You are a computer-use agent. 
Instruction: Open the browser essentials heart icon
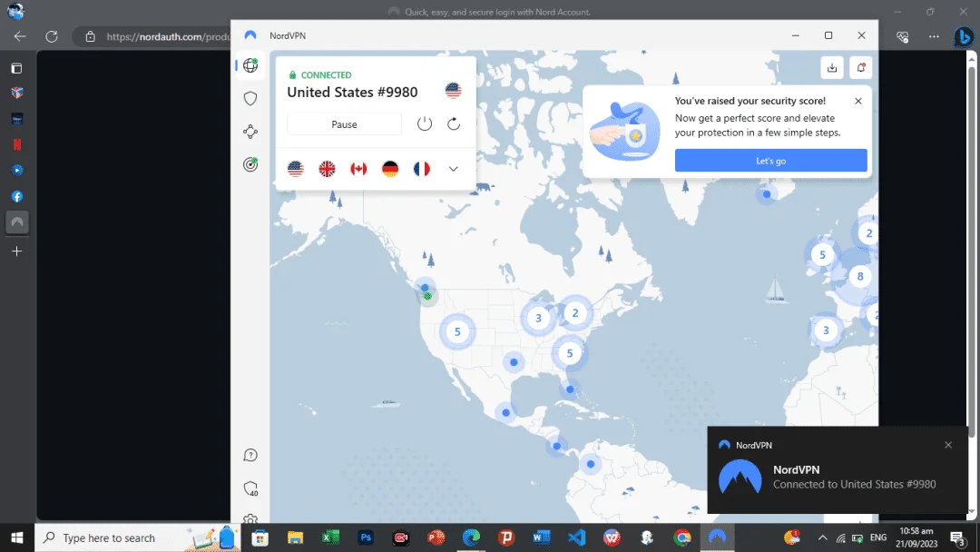coord(902,36)
